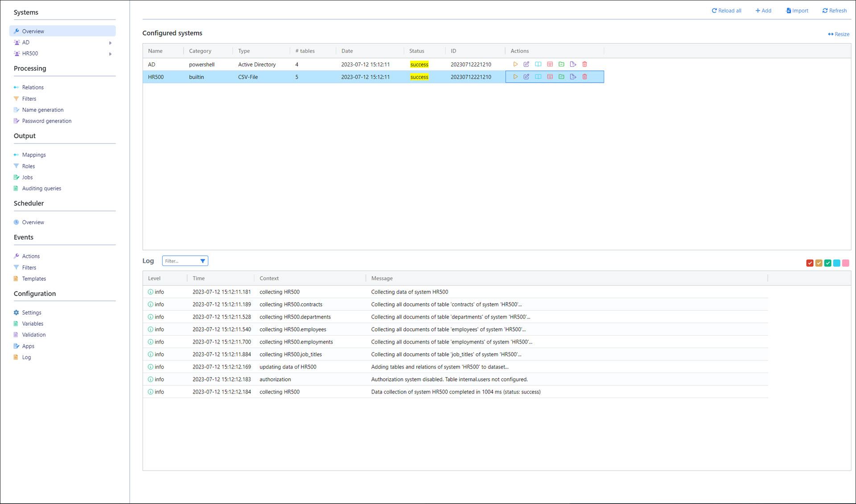Screen dimensions: 856x504
Task: Enable the unchecked cyan log level checkbox
Action: [836, 263]
